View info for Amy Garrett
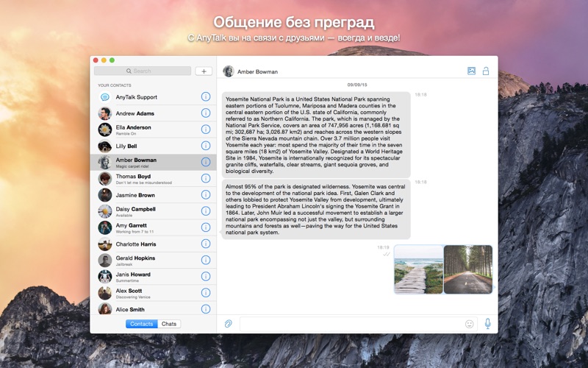This screenshot has height=368, width=588. [x=206, y=227]
